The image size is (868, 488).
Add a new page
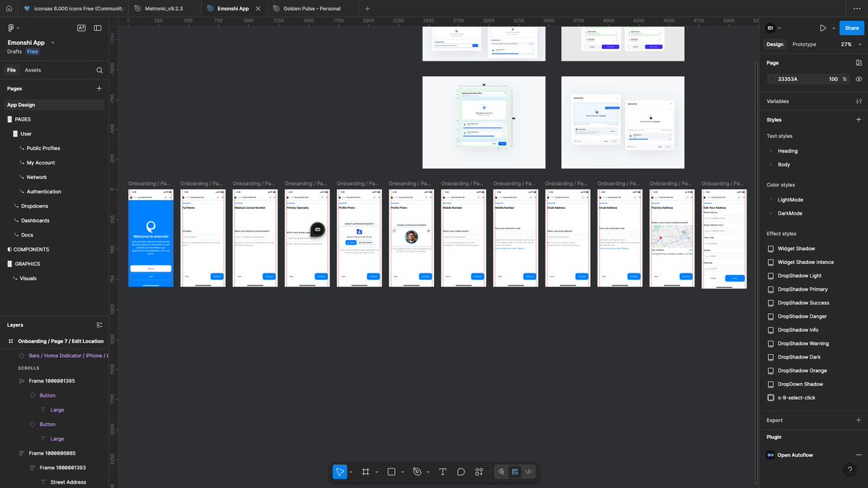click(x=99, y=88)
